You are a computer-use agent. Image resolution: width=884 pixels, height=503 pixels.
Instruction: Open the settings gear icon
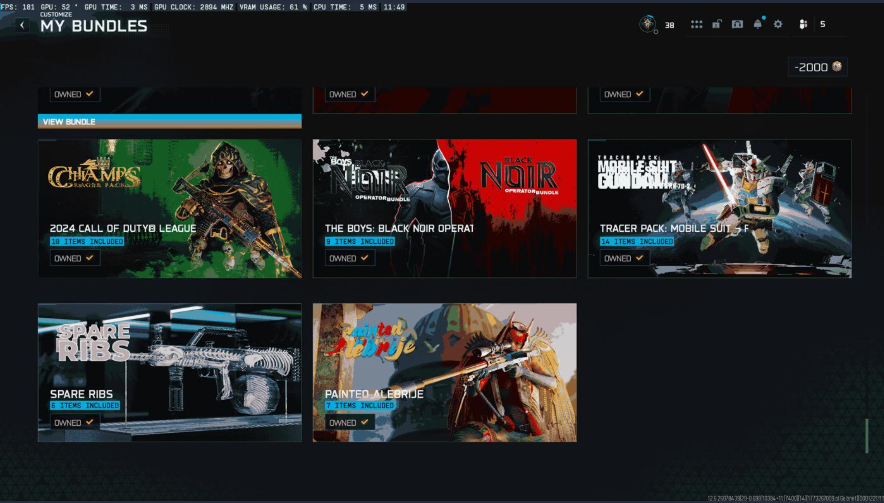(778, 24)
